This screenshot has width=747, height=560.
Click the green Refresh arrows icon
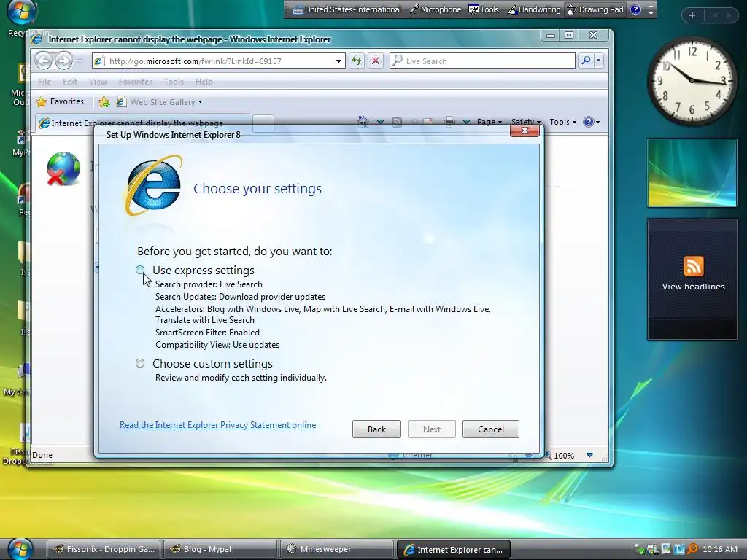point(356,61)
